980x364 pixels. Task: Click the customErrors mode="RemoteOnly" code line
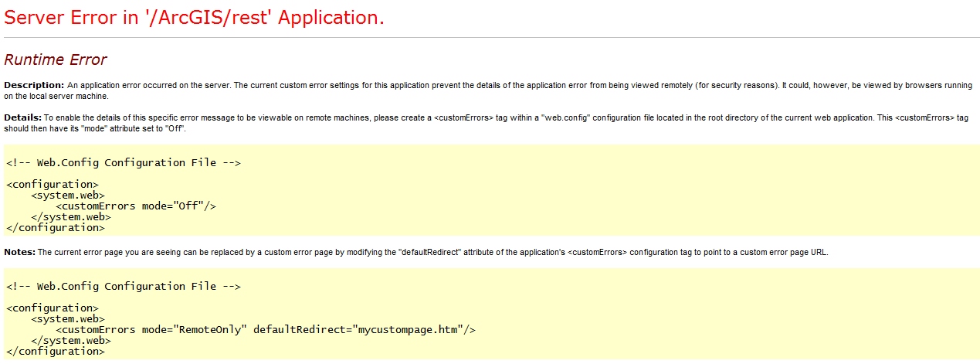(x=266, y=330)
